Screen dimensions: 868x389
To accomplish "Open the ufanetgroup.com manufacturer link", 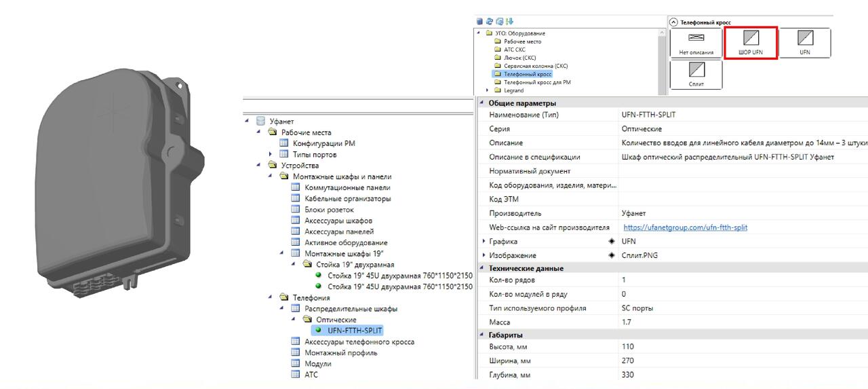I will pos(685,227).
